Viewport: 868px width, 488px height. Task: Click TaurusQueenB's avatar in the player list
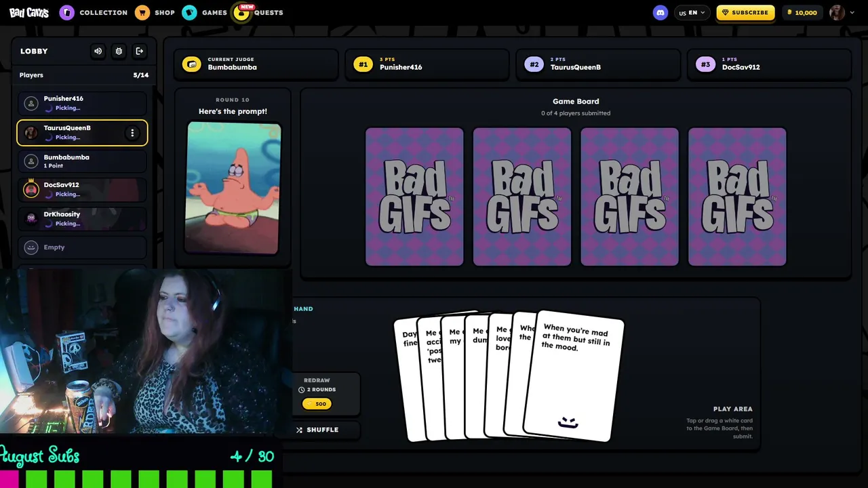tap(31, 133)
